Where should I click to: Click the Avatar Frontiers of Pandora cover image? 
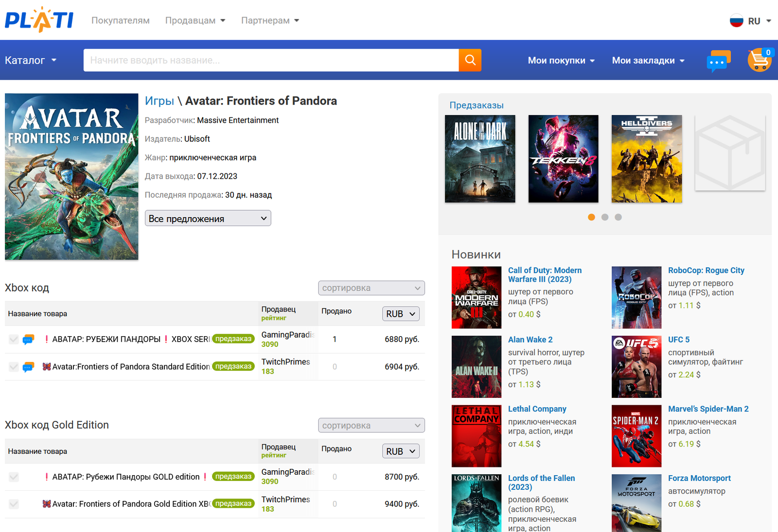click(71, 176)
